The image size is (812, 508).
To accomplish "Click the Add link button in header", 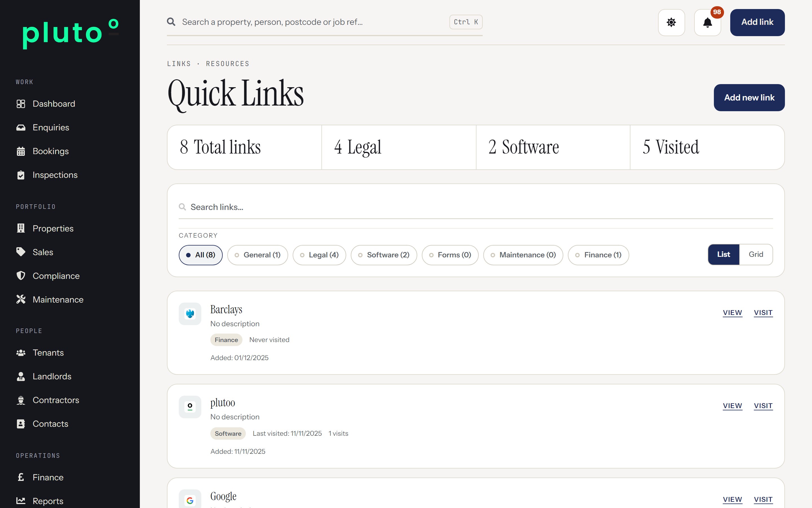I will 757,23.
